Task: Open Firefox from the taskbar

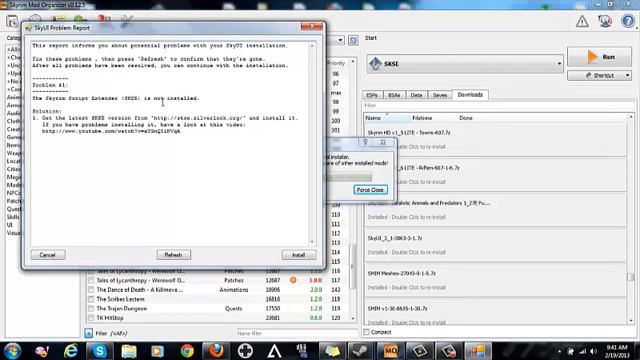Action: tap(216, 351)
